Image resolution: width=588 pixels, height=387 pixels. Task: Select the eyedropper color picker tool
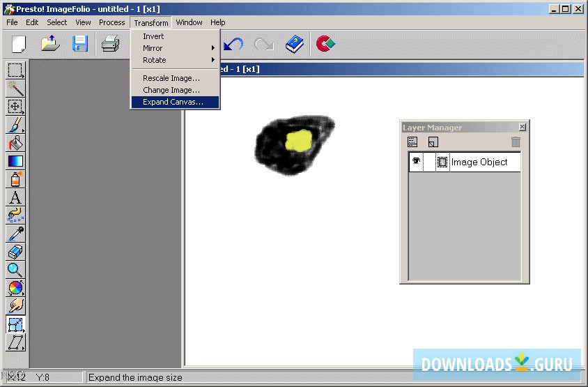coord(15,234)
